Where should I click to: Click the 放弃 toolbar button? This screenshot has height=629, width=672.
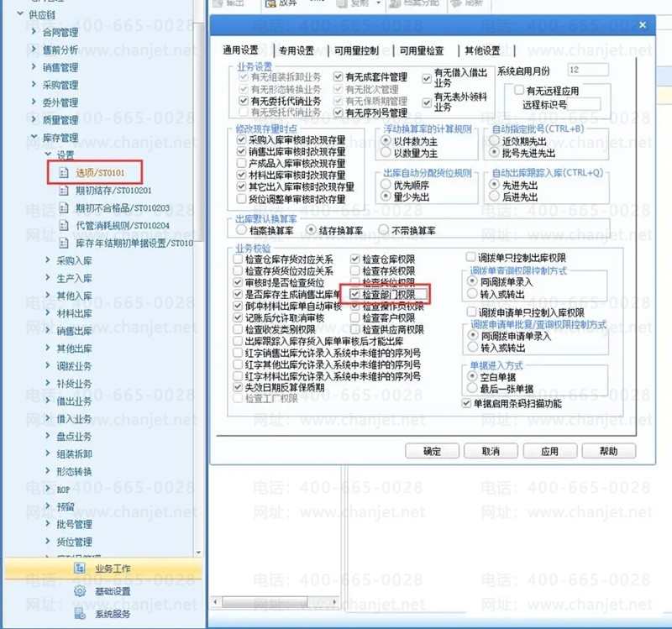[281, 3]
